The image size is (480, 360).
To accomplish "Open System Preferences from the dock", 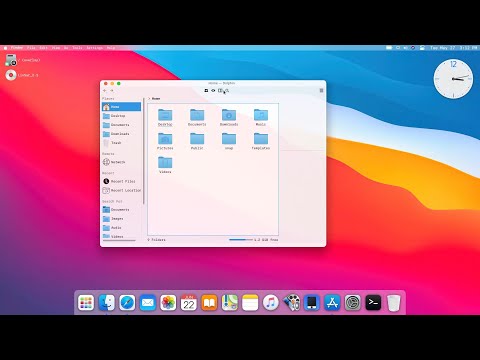I will coord(353,303).
